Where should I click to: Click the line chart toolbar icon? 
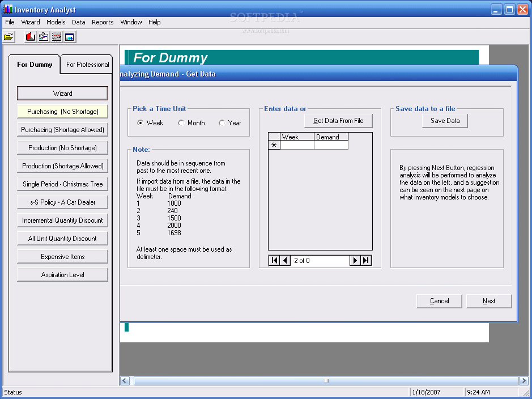point(56,37)
